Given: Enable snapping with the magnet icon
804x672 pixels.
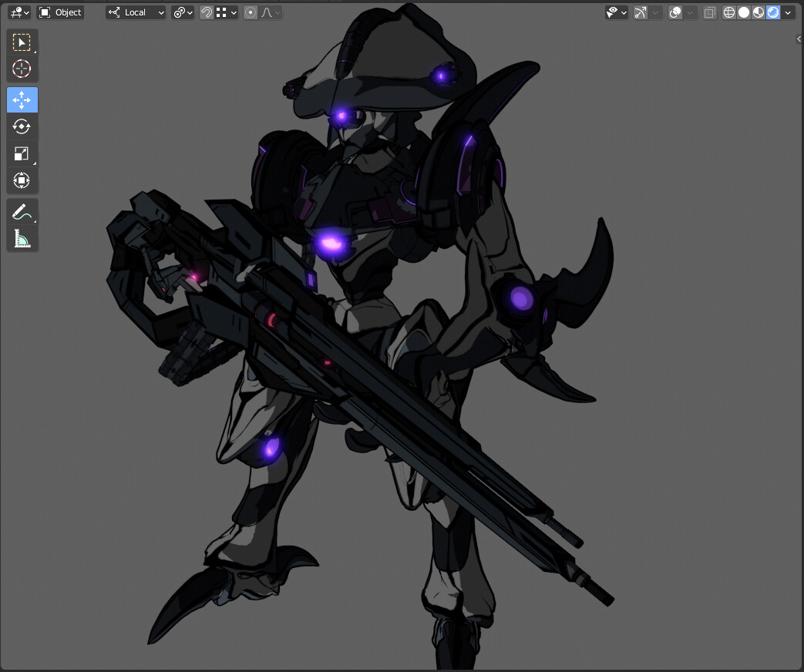Looking at the screenshot, I should pos(207,12).
